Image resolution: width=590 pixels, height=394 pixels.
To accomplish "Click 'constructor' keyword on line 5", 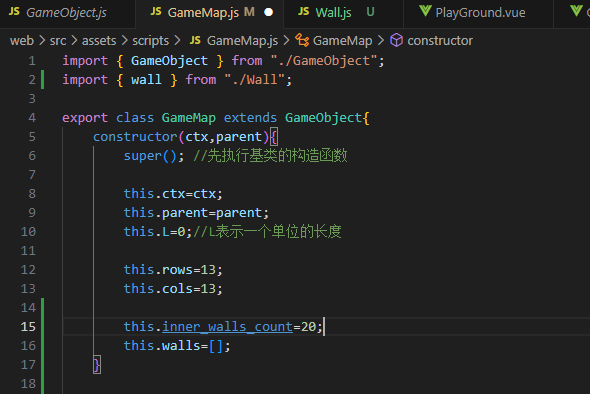I will point(135,137).
